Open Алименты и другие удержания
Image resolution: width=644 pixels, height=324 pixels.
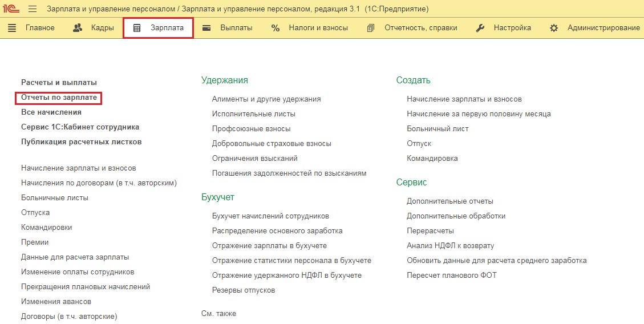point(266,99)
